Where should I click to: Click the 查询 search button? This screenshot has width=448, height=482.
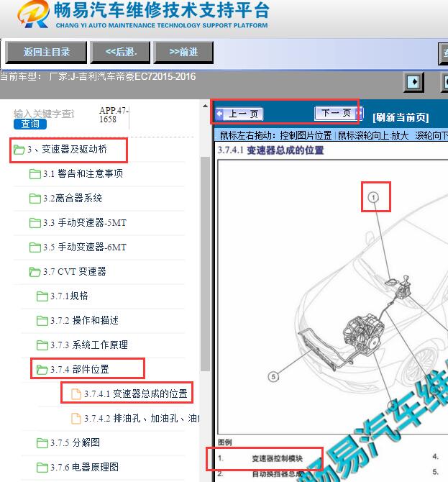point(30,124)
